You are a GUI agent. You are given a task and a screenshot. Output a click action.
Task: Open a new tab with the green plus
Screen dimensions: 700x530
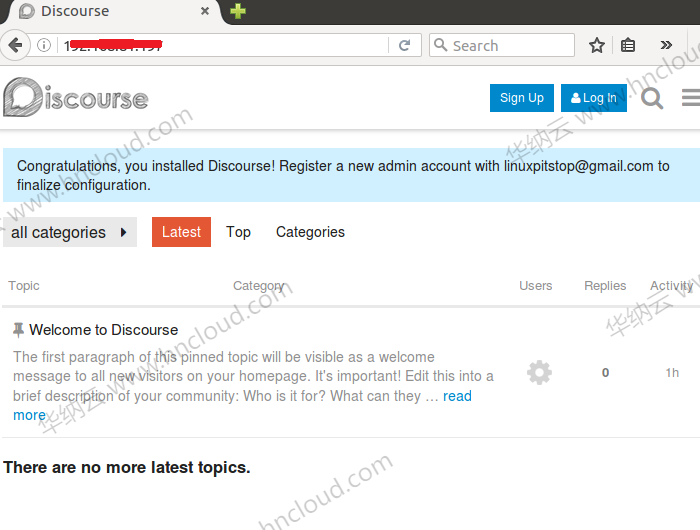tap(238, 11)
